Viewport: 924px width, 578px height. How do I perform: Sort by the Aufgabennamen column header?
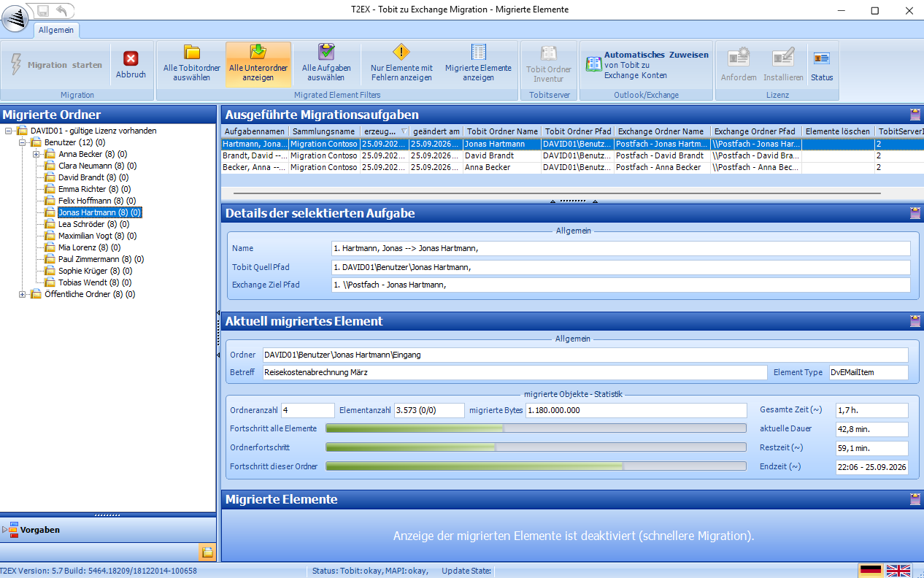[255, 131]
